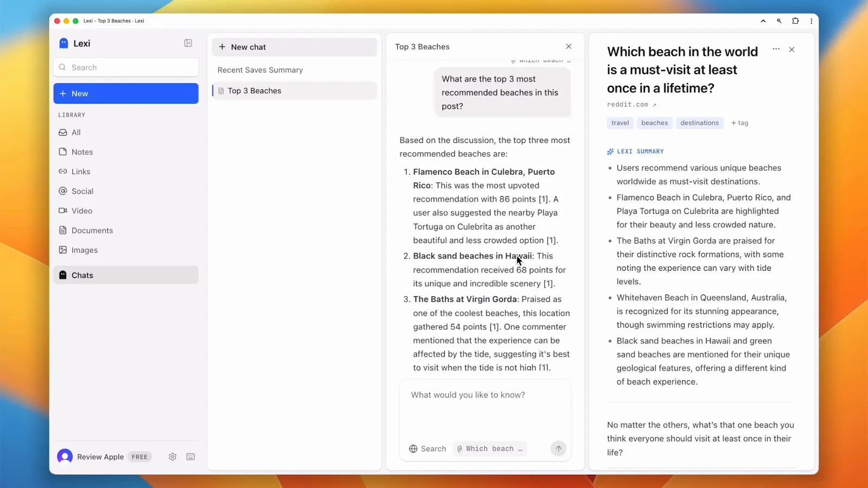Click the browser extensions puzzle icon
Viewport: 868px width, 488px height.
pos(795,21)
